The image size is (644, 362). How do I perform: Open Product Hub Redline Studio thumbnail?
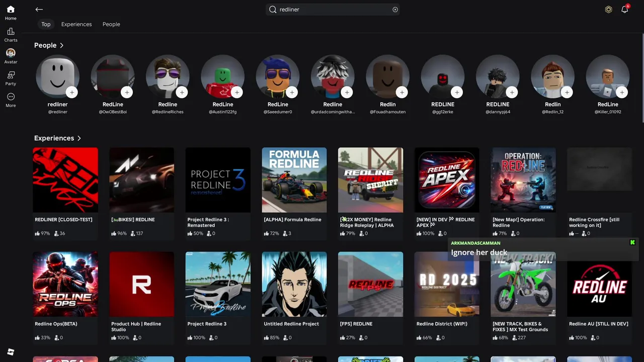coord(141,284)
